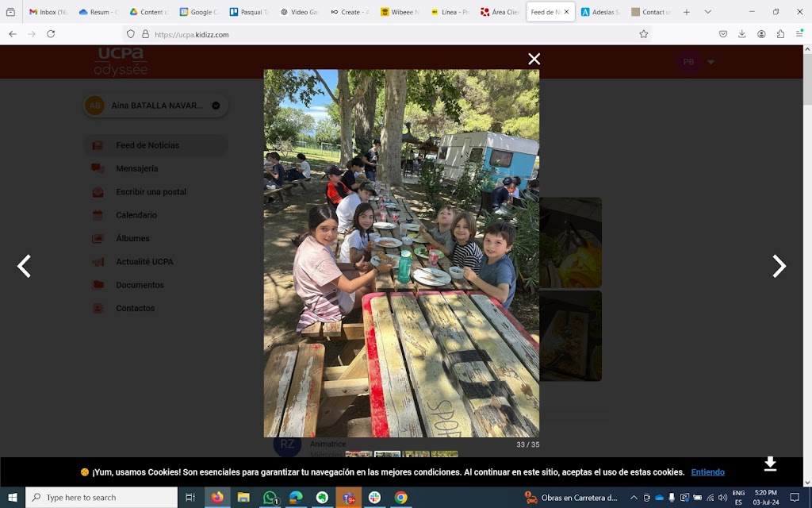Screen dimensions: 812x508
Task: Switch to the Content Google Drive tab
Action: click(x=148, y=12)
